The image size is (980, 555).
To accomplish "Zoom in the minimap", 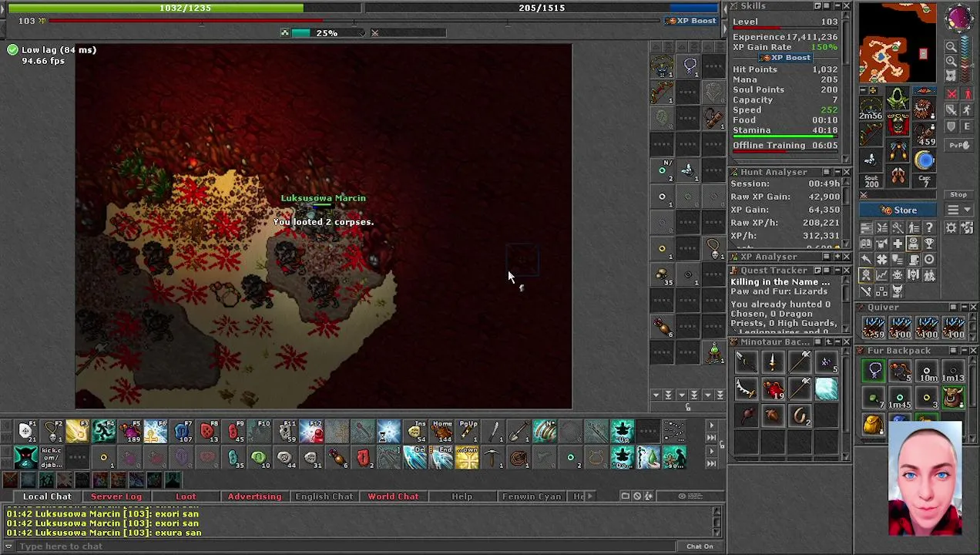I will 951,61.
